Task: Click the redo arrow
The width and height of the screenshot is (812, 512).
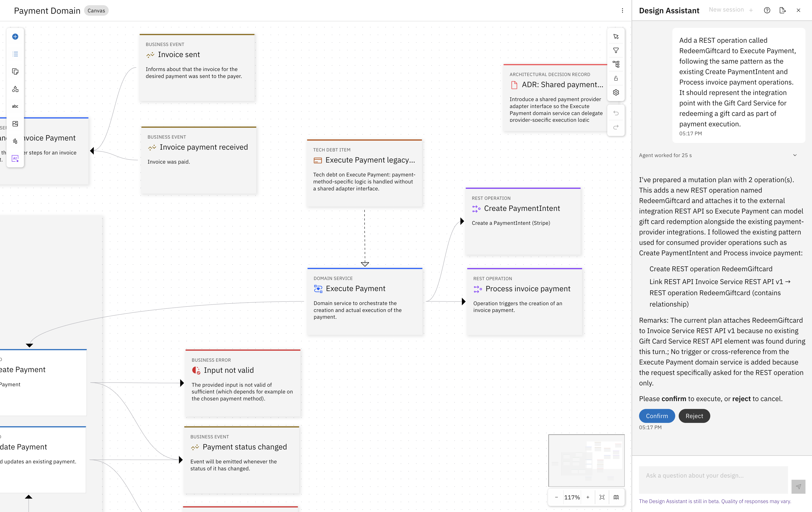Action: tap(616, 127)
